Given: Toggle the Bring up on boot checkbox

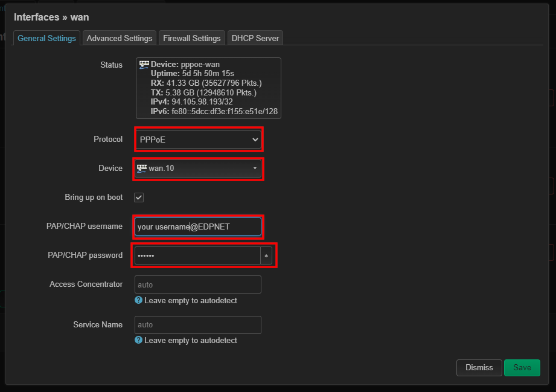Looking at the screenshot, I should (x=139, y=198).
